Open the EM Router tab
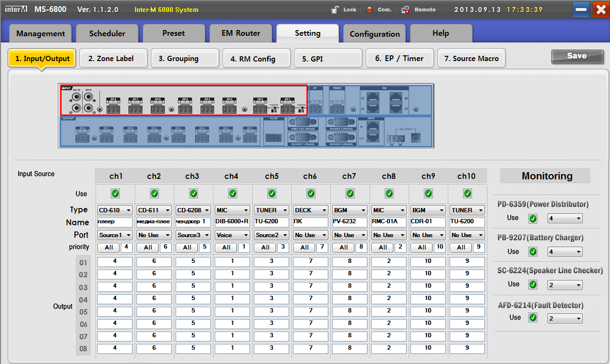Screen dimensions: 610x364 241,34
